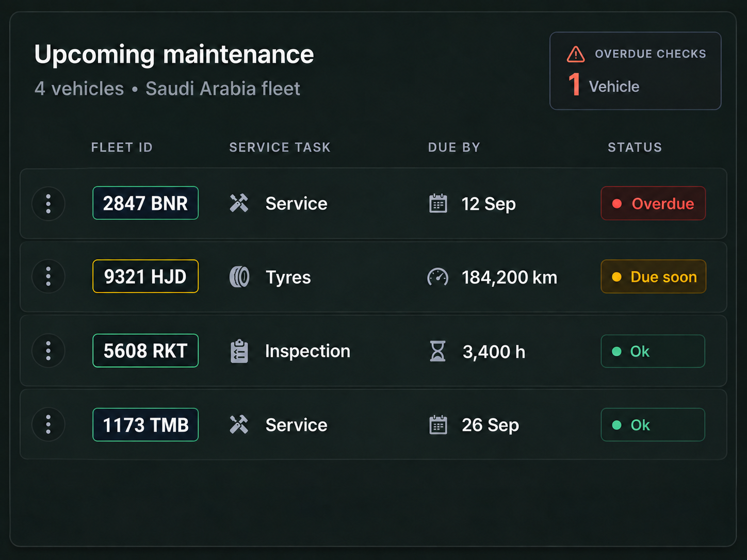This screenshot has height=560, width=747.
Task: Click the overdue count number 1
Action: click(x=574, y=85)
